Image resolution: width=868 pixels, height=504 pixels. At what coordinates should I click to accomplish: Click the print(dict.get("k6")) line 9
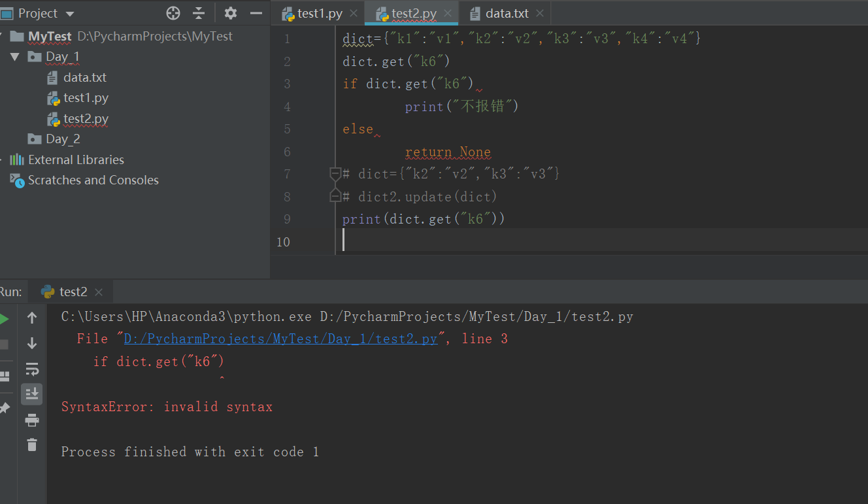424,219
